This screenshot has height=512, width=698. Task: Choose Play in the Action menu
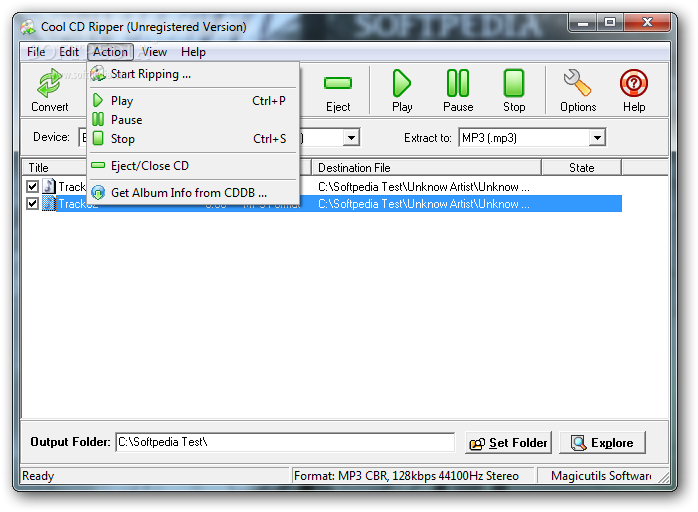[x=193, y=101]
